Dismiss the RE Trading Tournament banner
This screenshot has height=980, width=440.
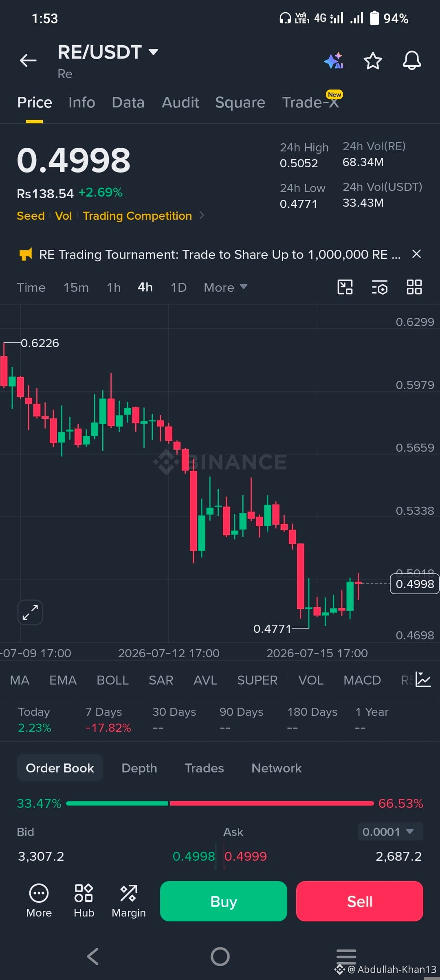[416, 254]
